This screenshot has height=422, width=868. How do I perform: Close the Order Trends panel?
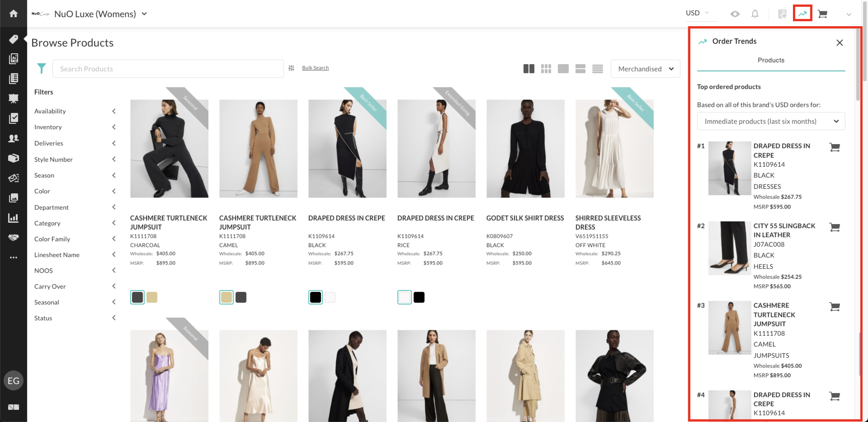[x=839, y=42]
